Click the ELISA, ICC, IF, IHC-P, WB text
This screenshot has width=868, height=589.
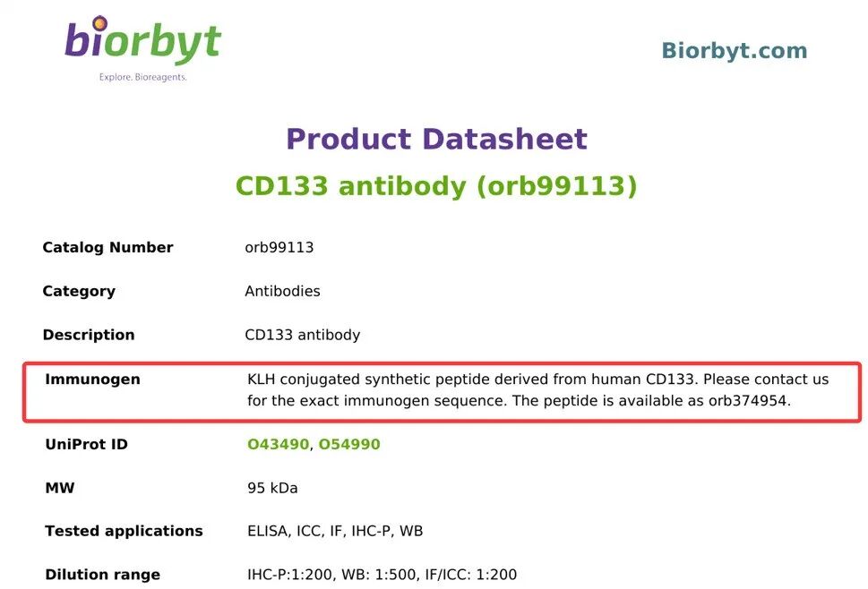(335, 532)
